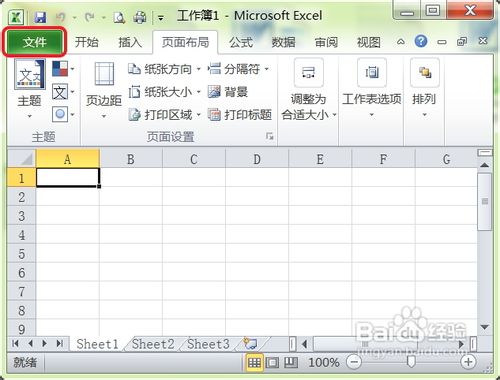This screenshot has width=500, height=380.
Task: Click the Print Preview icon in quick access toolbar
Action: (x=119, y=17)
